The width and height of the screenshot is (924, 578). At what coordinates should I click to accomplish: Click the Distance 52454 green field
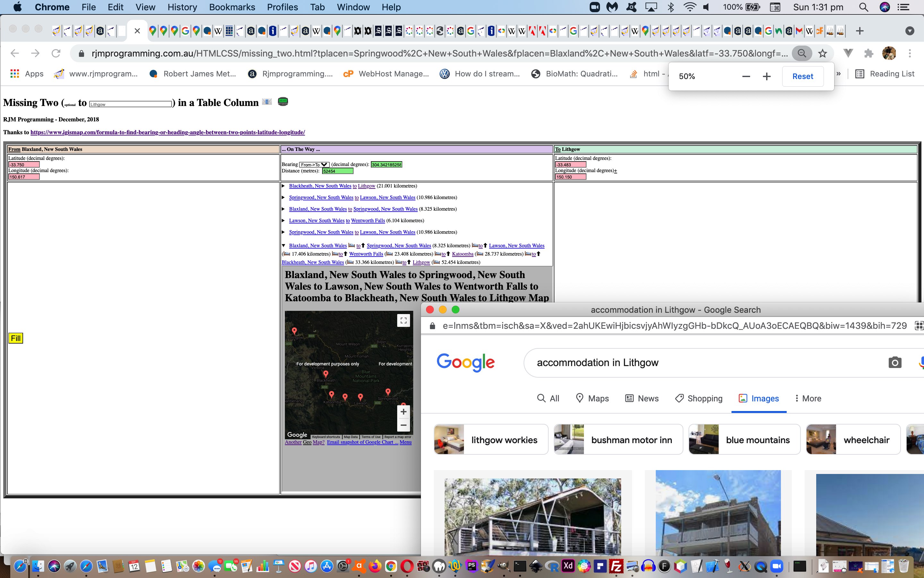click(338, 171)
